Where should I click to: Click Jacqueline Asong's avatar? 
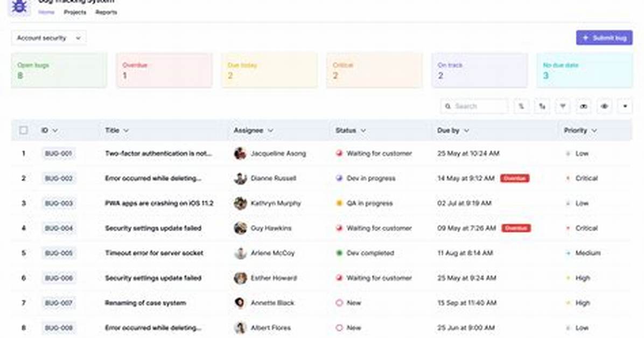point(240,153)
